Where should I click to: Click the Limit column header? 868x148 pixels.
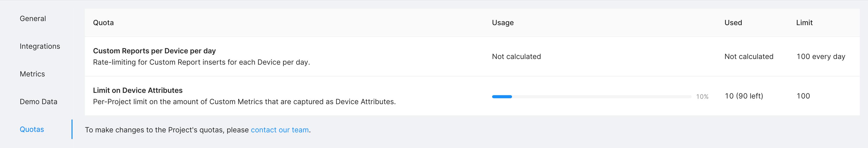click(x=804, y=23)
